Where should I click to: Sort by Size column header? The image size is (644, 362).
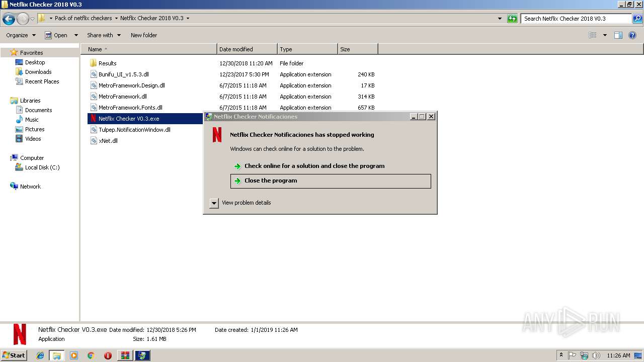click(x=358, y=49)
